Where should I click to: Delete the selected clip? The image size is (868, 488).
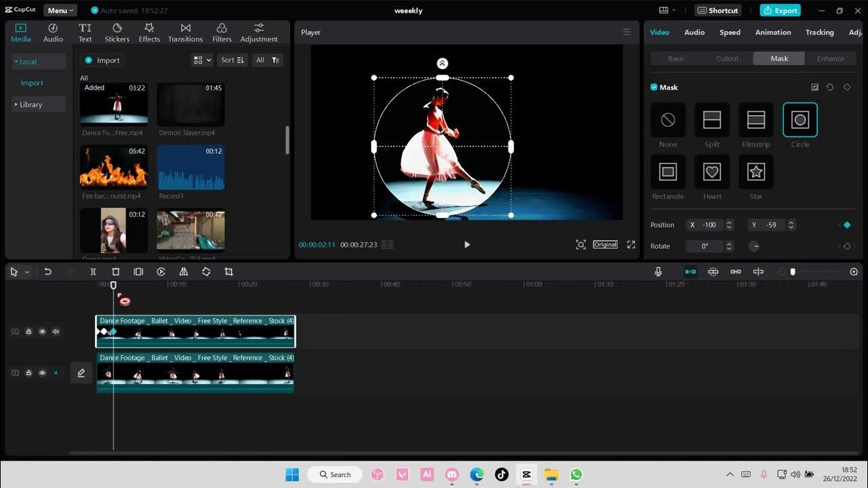[x=116, y=272]
